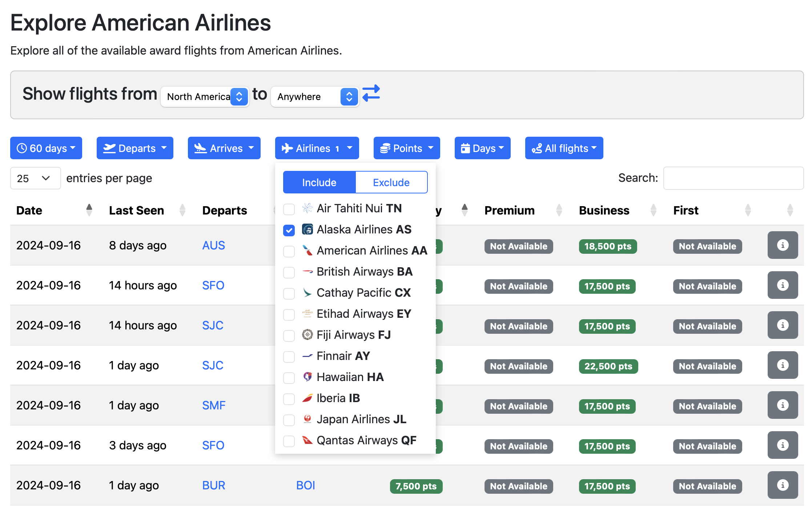Check the Finnair AY checkbox
812x509 pixels.
[x=289, y=357]
